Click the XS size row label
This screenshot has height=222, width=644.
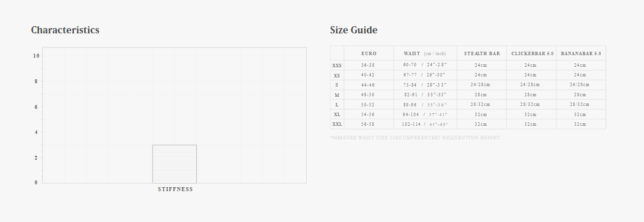337,75
